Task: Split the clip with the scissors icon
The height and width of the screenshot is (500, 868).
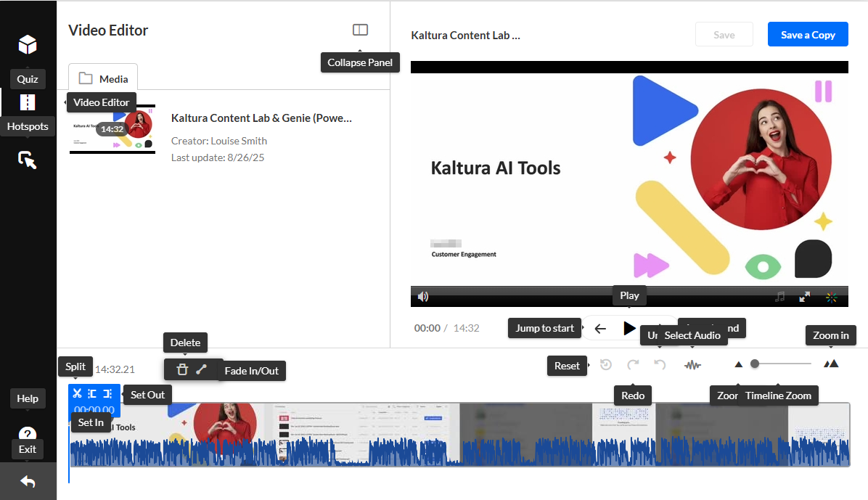Action: point(77,393)
